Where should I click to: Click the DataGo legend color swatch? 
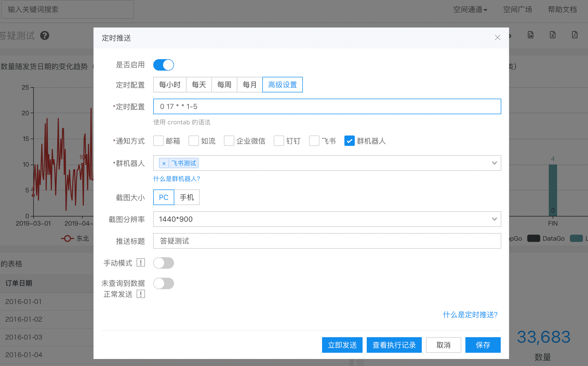[534, 238]
